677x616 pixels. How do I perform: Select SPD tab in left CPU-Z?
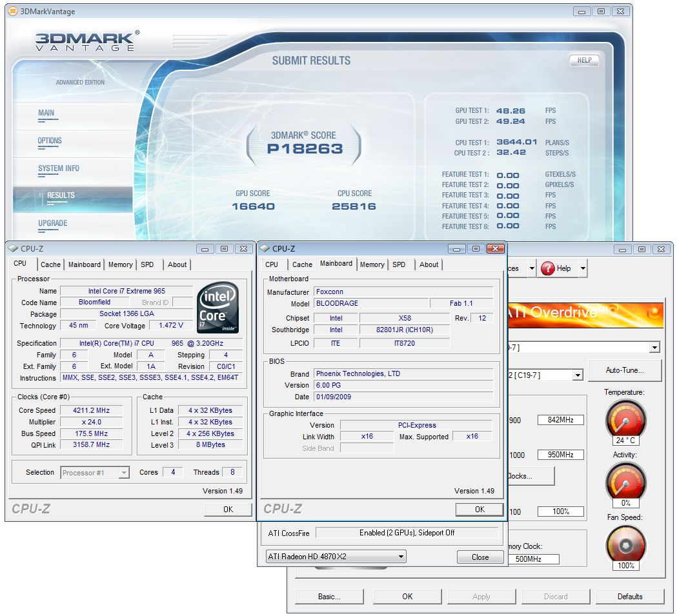pos(147,264)
